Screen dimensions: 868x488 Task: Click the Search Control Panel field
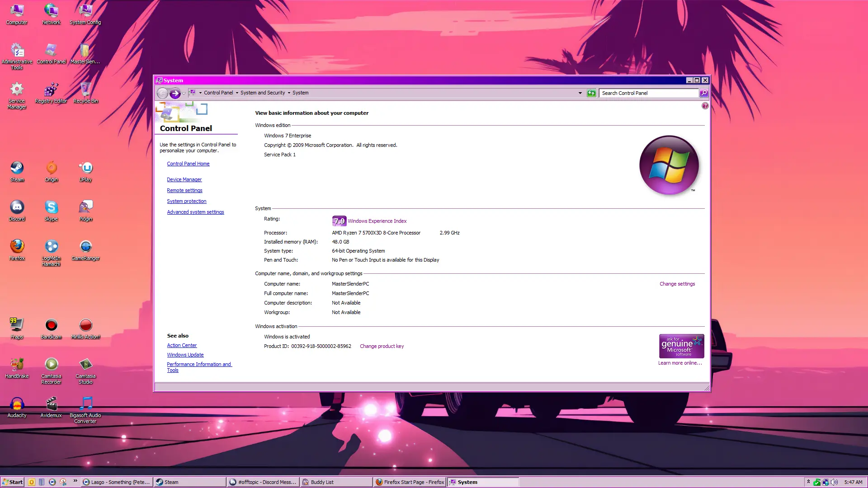coord(649,93)
